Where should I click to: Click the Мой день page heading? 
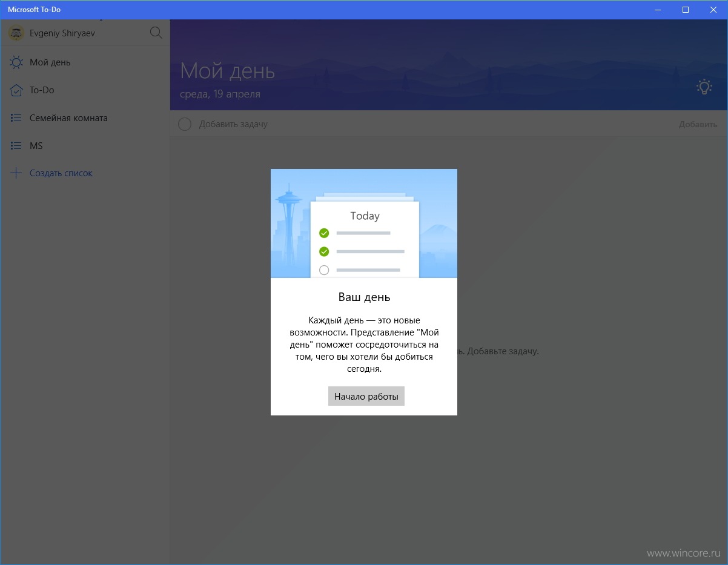(228, 71)
